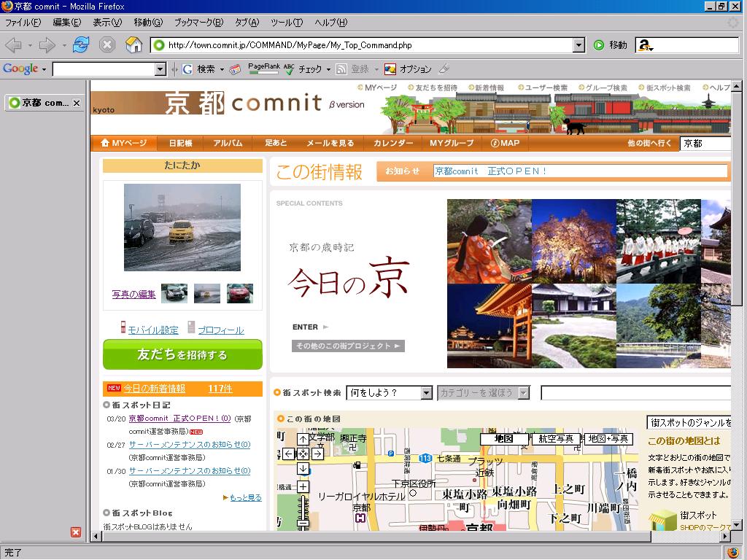Open Google toolbar オプション
The image size is (747, 560).
pos(409,69)
